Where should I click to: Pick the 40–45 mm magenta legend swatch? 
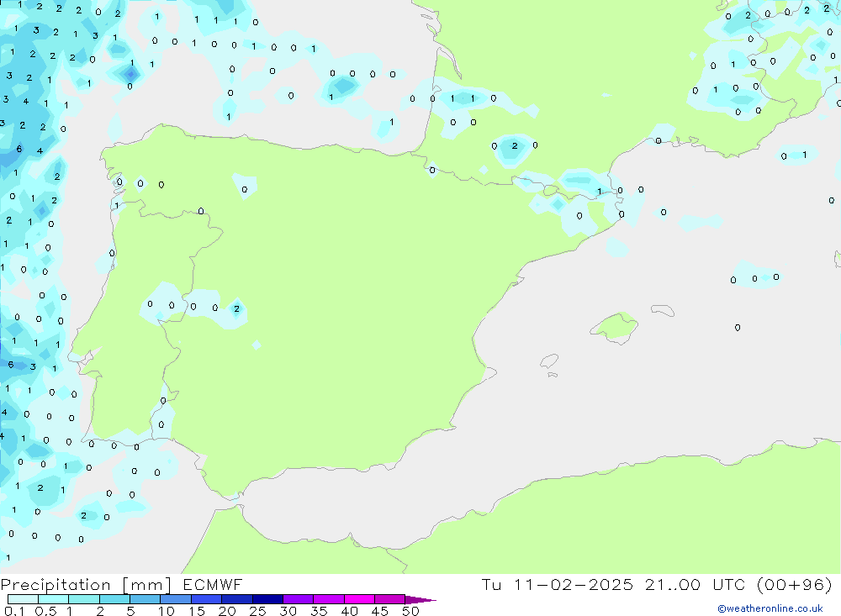(x=359, y=599)
